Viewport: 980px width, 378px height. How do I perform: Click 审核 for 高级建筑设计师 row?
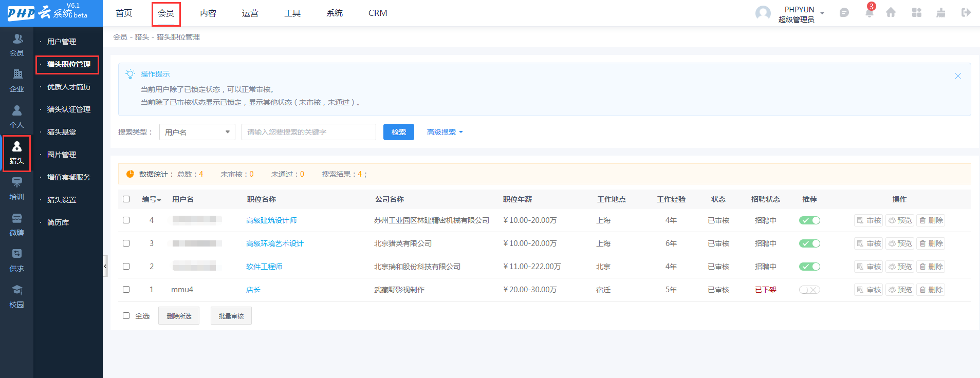click(x=868, y=220)
